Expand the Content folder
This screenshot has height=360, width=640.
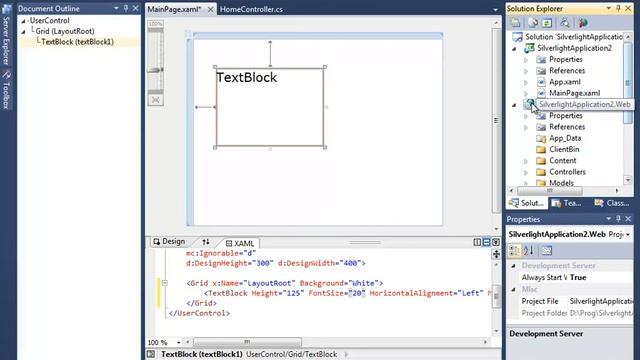click(526, 161)
